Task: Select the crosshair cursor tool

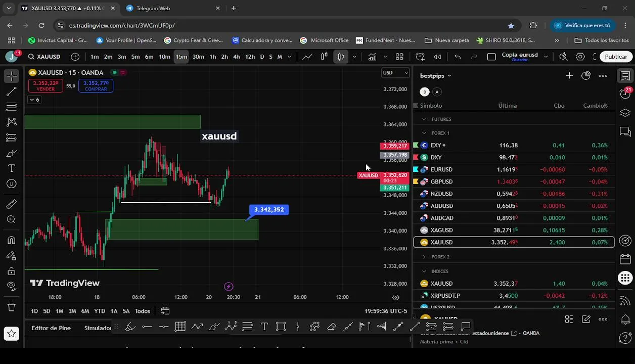Action: [x=11, y=76]
